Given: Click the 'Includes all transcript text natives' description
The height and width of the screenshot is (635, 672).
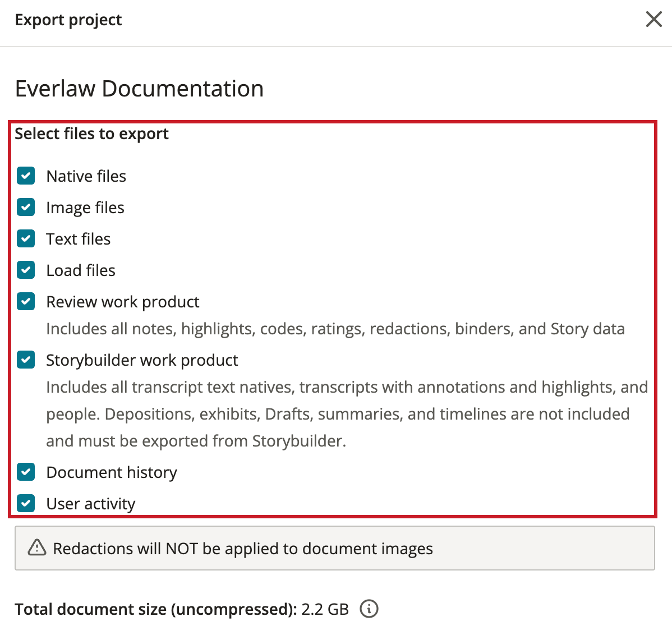Looking at the screenshot, I should [x=347, y=414].
